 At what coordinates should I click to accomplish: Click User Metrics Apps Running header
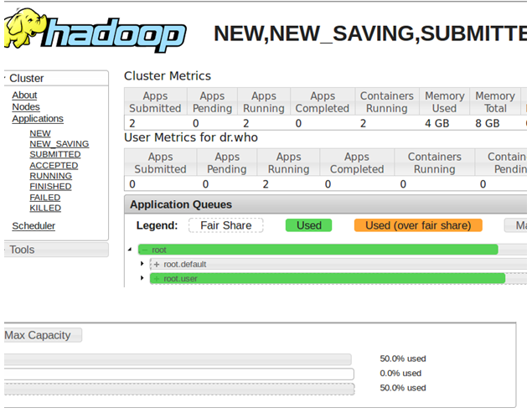(x=289, y=163)
